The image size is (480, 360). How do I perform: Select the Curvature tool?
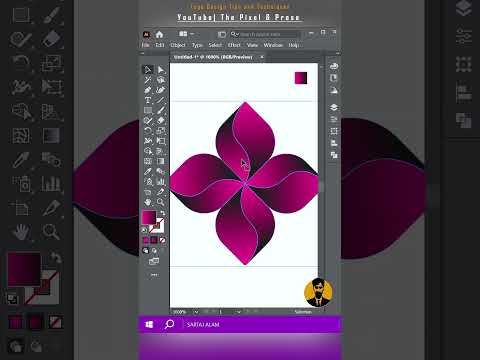click(161, 90)
